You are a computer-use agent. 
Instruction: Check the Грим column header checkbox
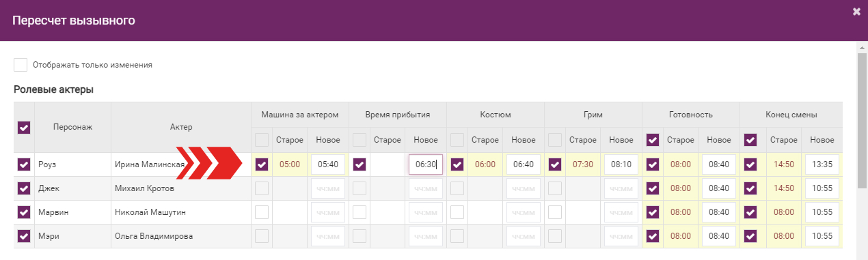click(555, 140)
